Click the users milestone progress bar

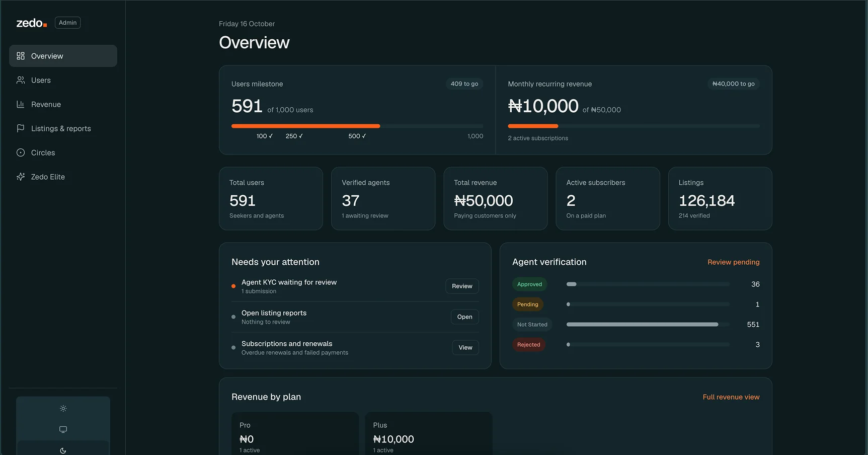[357, 126]
